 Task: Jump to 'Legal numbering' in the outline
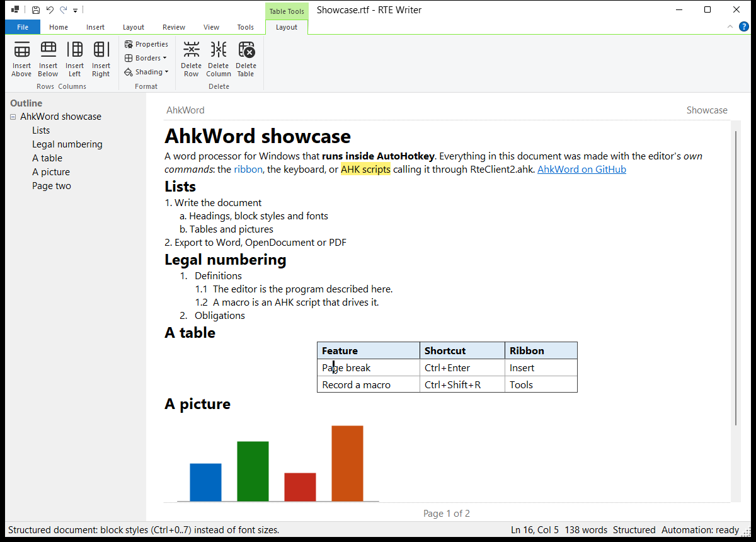[x=67, y=144]
